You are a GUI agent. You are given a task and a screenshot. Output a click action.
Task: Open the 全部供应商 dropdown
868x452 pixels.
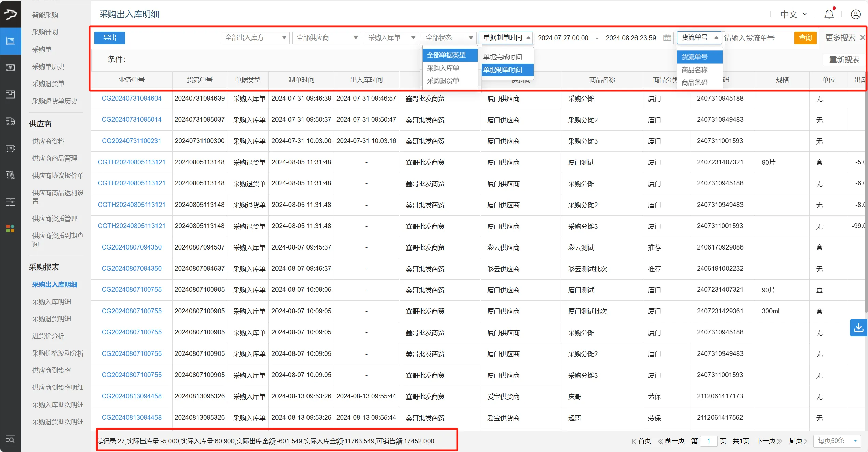click(326, 37)
